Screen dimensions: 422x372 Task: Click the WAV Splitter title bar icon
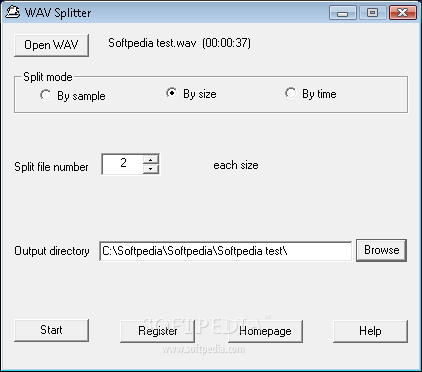[x=12, y=12]
